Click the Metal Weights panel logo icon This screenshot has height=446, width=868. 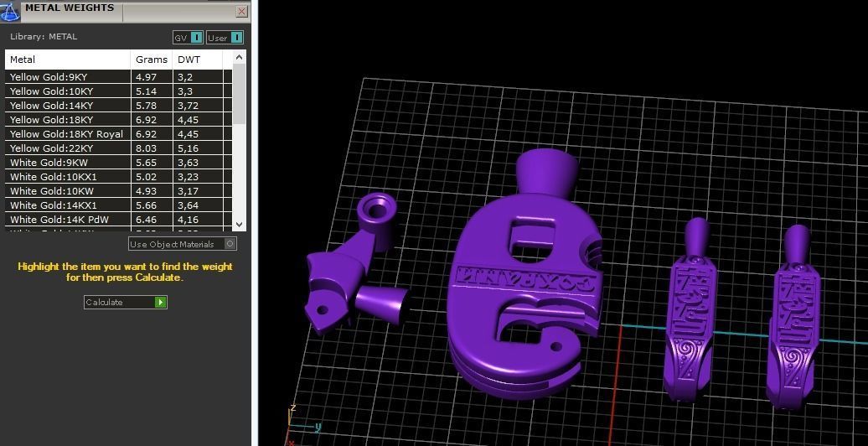(10, 11)
